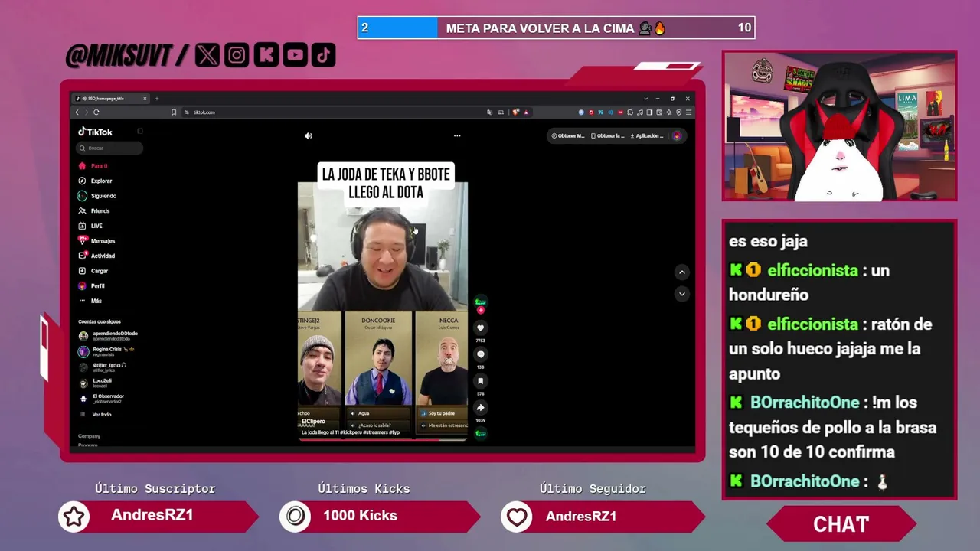Image resolution: width=980 pixels, height=551 pixels.
Task: Go back in the browser
Action: pos(77,112)
